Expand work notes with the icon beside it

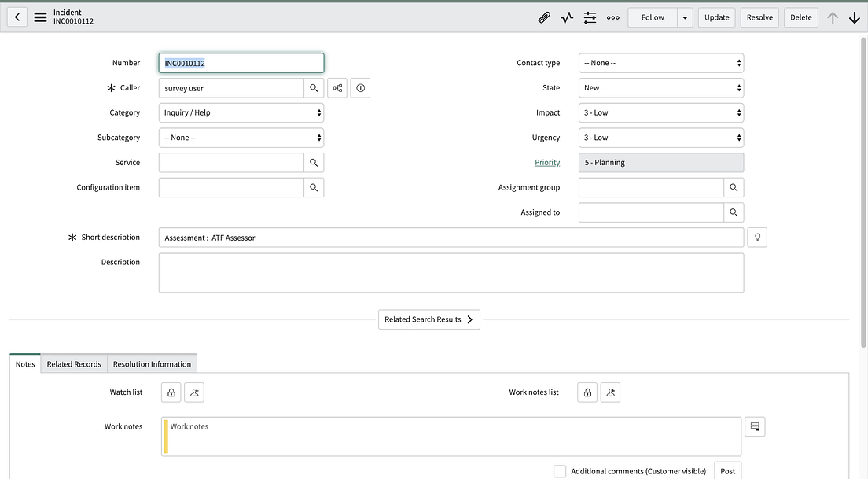coord(754,426)
